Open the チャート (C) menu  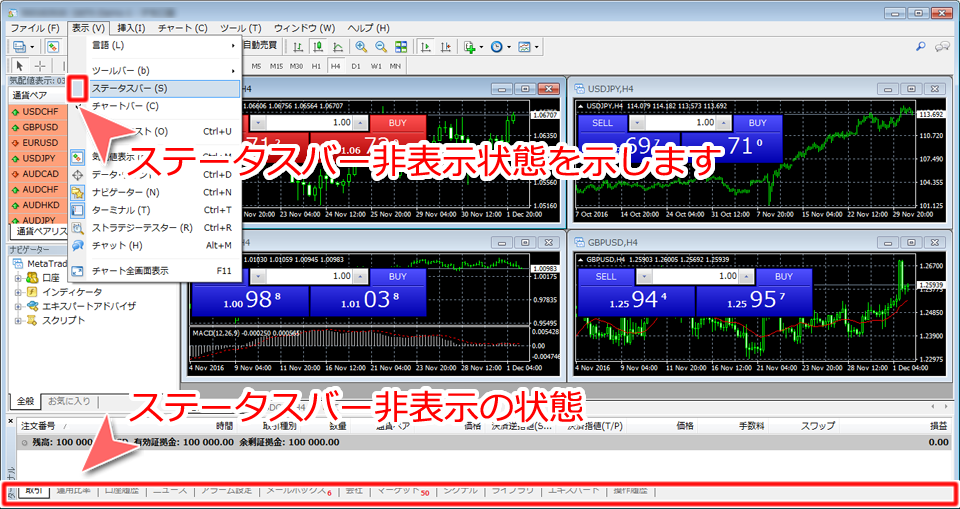pyautogui.click(x=182, y=28)
